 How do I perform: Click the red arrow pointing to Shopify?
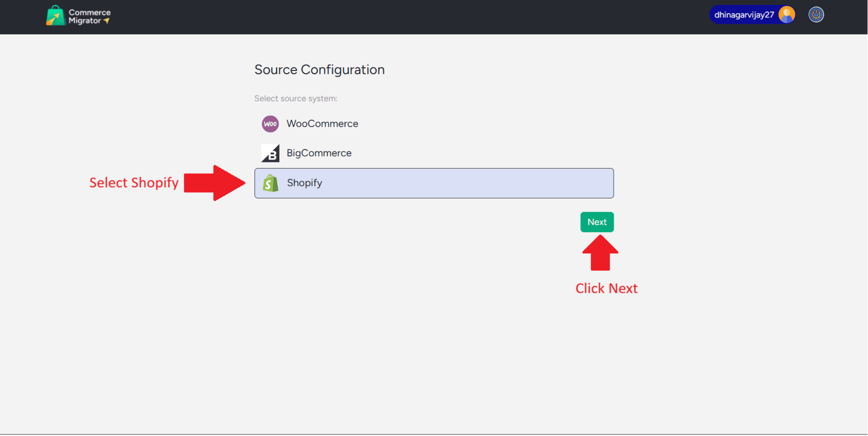pyautogui.click(x=215, y=183)
